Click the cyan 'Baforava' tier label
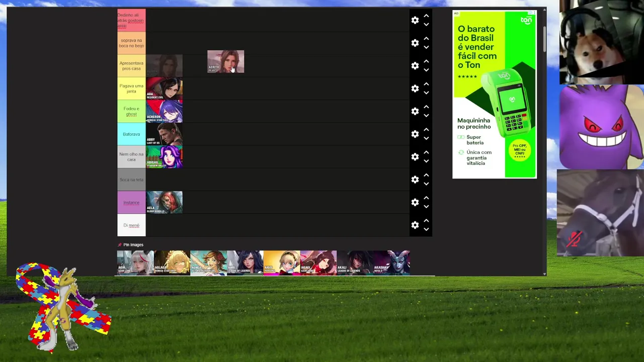 tap(131, 134)
